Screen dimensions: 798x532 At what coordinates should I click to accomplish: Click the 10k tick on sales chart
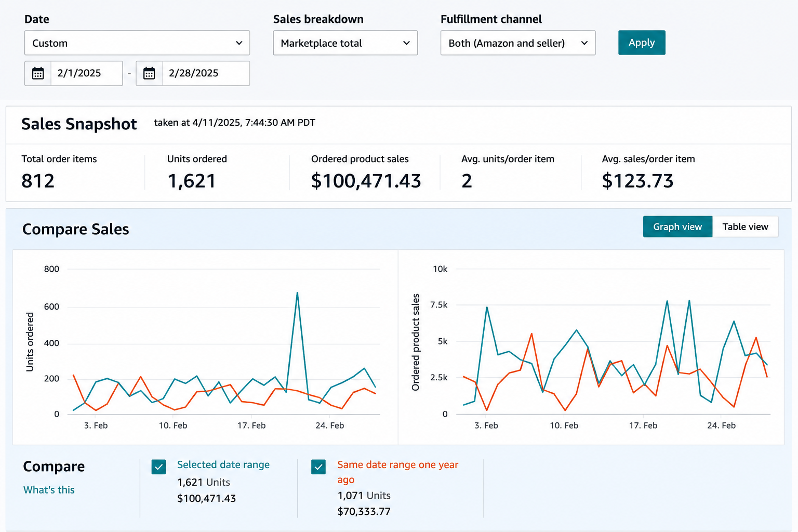[440, 269]
